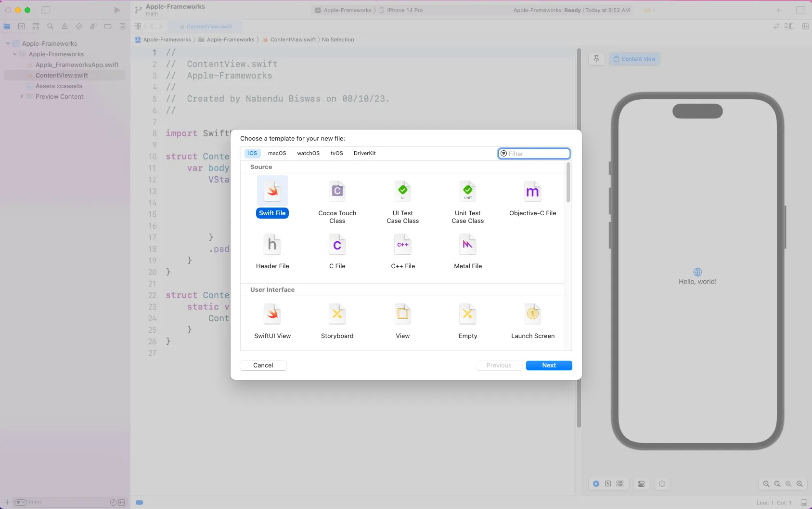
Task: Open the iPhone 14 Pro device dropdown
Action: 401,10
